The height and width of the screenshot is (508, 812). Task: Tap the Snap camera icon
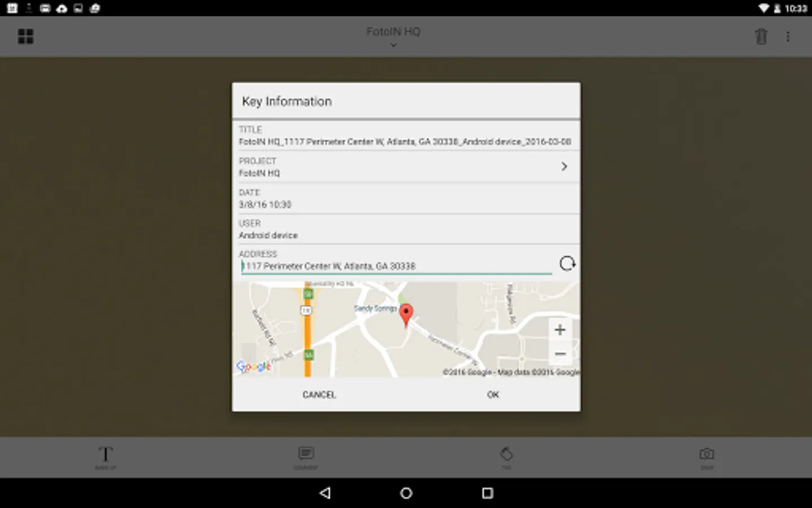click(x=707, y=457)
